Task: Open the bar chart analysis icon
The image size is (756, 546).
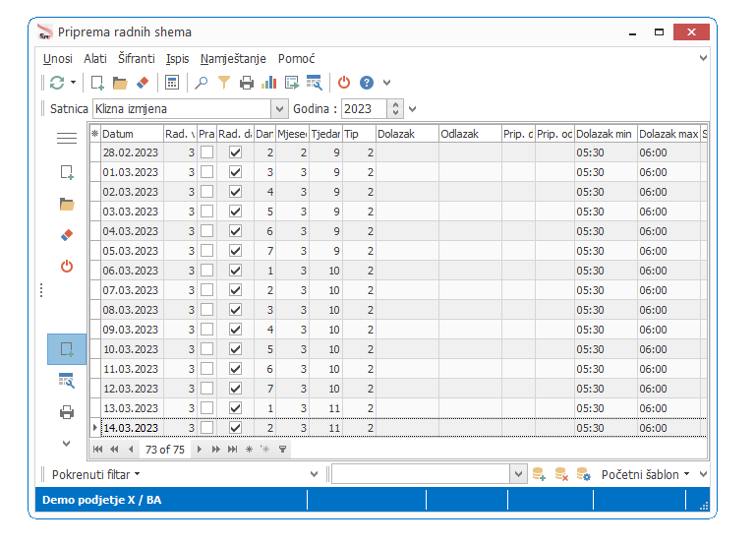Action: pyautogui.click(x=269, y=83)
